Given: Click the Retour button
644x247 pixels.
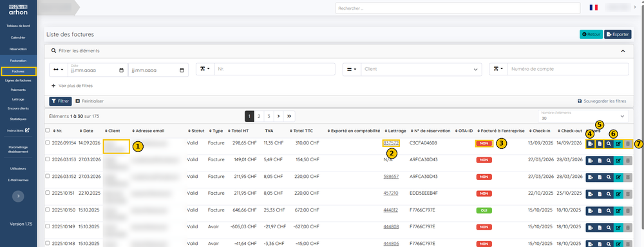Looking at the screenshot, I should point(591,35).
